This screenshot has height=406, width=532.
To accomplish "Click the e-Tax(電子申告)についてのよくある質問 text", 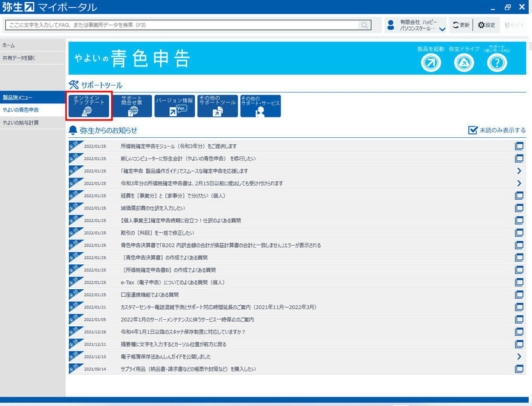I will coord(172,283).
